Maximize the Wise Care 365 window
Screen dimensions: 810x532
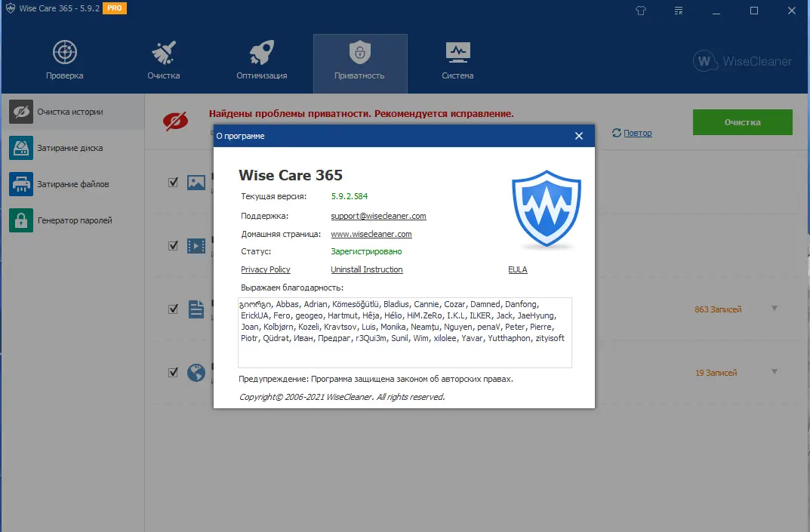pyautogui.click(x=754, y=11)
